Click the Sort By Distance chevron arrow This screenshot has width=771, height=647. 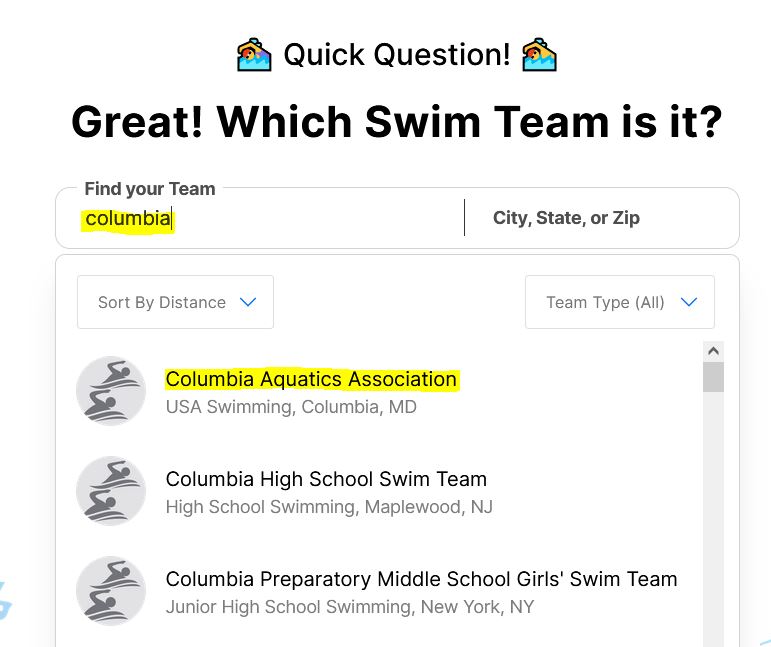click(249, 302)
